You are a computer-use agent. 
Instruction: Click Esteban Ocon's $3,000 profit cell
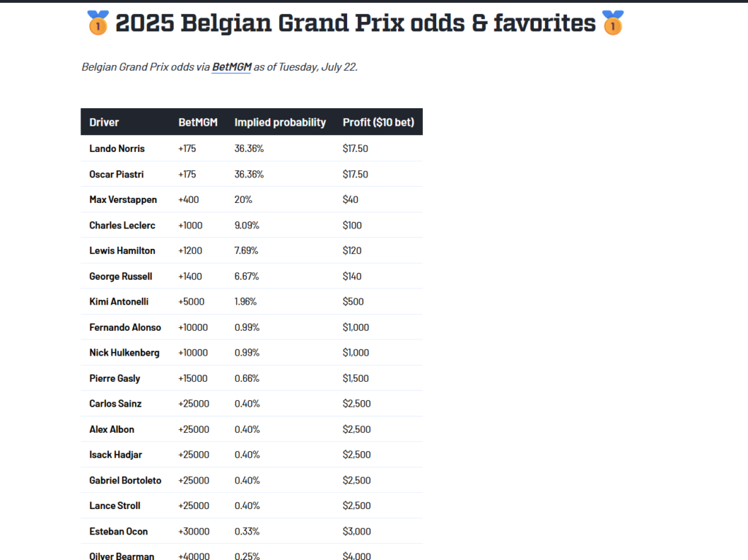click(356, 532)
